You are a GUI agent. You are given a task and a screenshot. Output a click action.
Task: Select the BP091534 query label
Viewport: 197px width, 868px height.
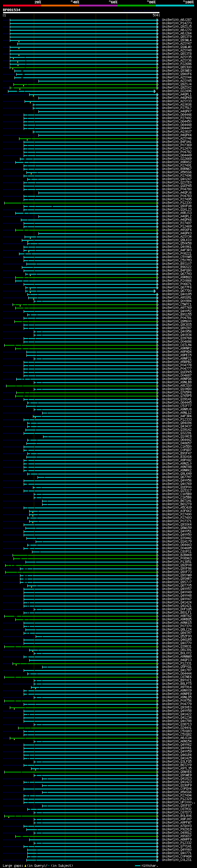coord(11,10)
